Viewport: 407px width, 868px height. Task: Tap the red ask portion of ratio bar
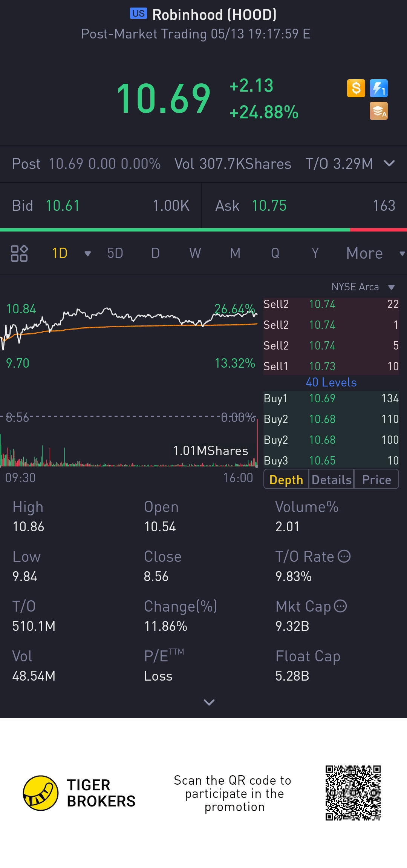[x=378, y=230]
